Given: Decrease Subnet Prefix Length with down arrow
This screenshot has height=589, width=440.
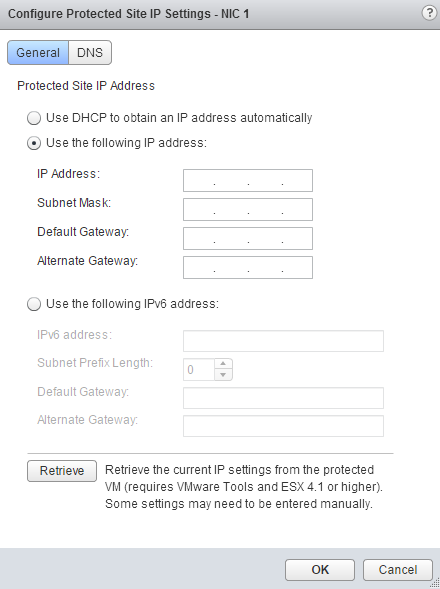Looking at the screenshot, I should (x=223, y=375).
